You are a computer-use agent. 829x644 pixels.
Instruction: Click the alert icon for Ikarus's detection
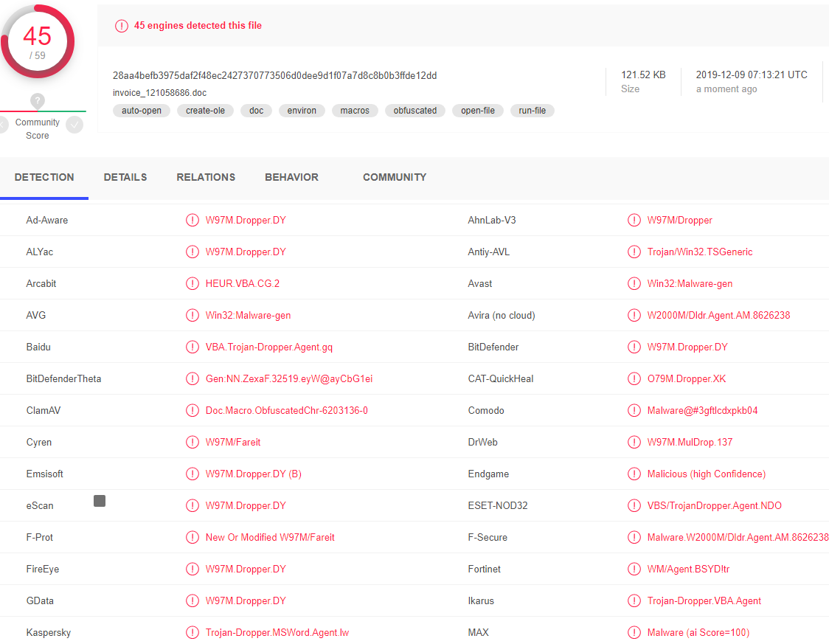(x=634, y=600)
